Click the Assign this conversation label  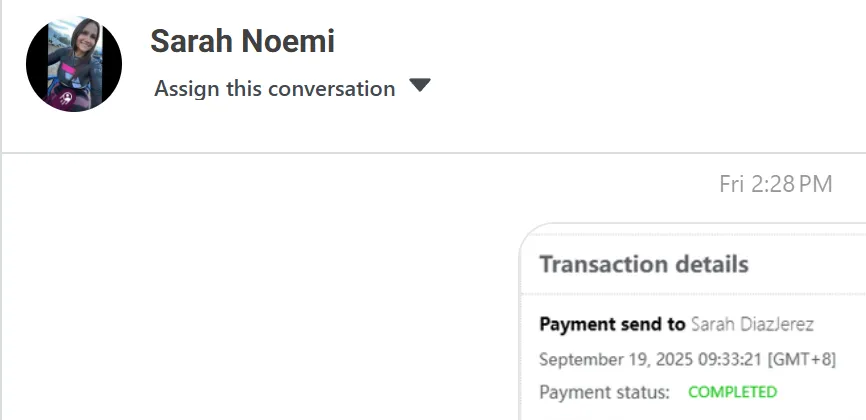point(274,88)
